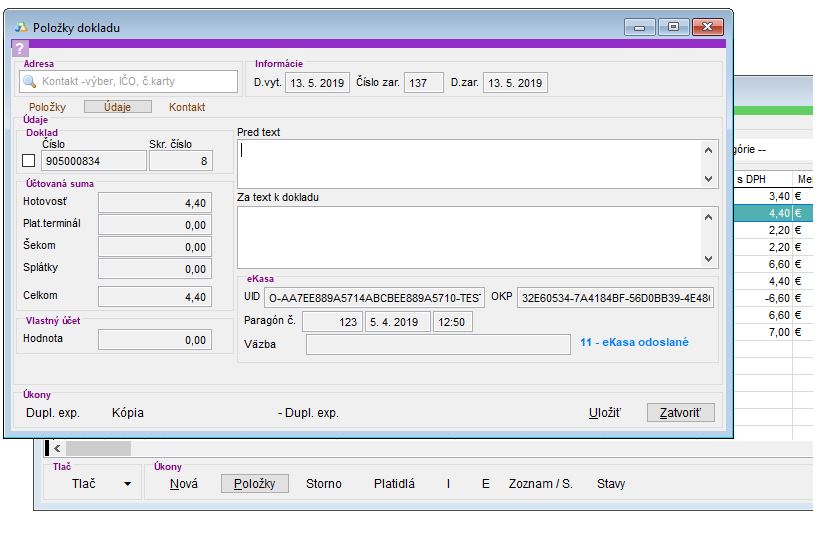Click Dupl. exp. in the Úkony bar

(x=52, y=412)
